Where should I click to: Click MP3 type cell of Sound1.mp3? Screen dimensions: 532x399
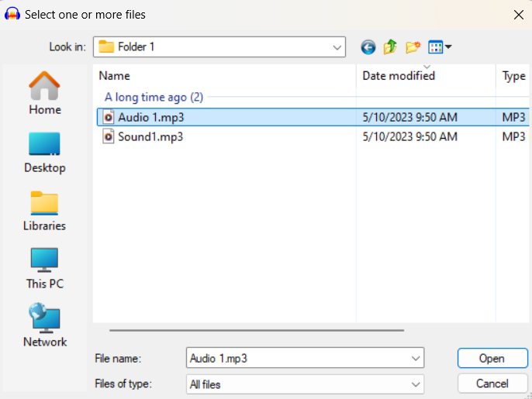513,136
